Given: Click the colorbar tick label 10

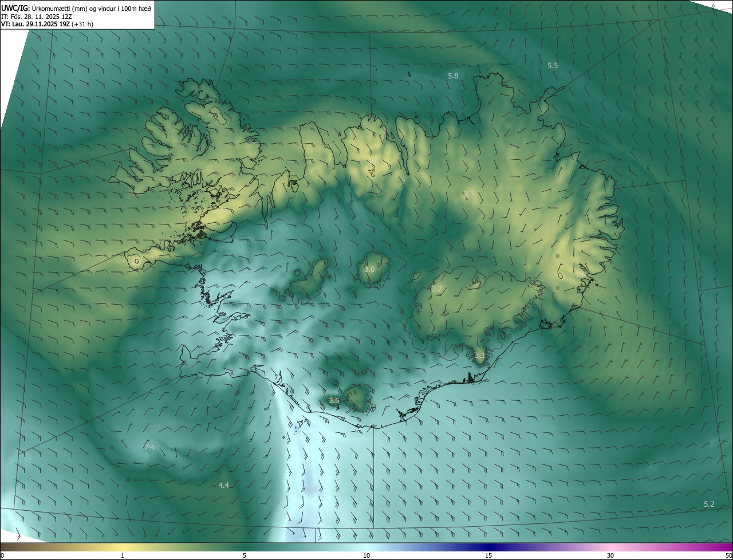Looking at the screenshot, I should coord(366,555).
